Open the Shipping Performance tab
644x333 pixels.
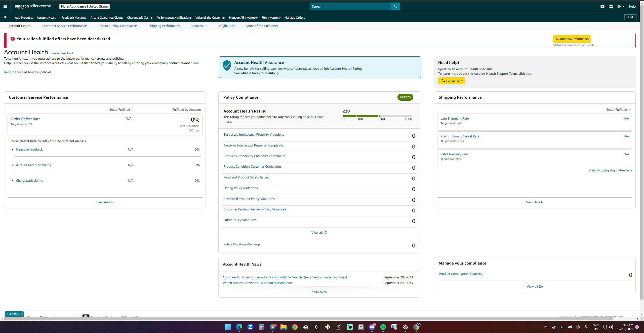(165, 26)
